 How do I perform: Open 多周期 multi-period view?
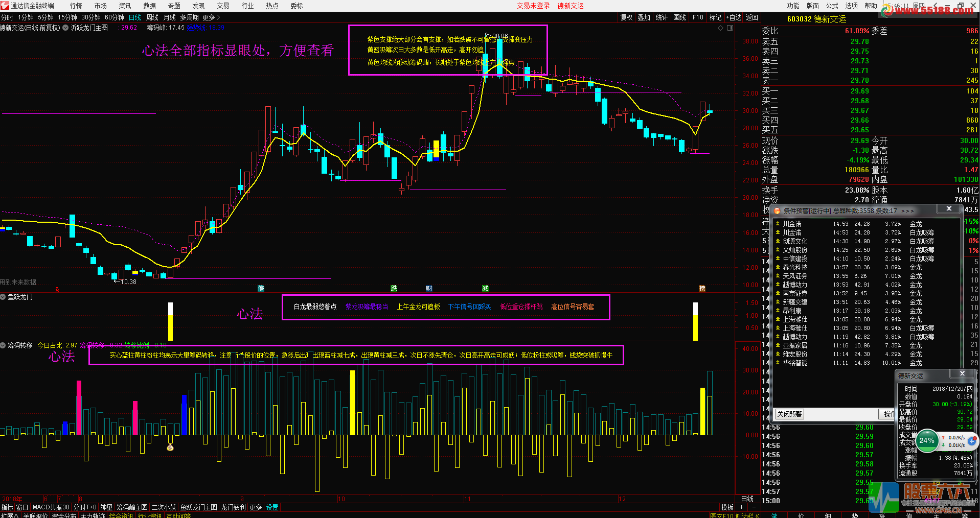pos(189,17)
